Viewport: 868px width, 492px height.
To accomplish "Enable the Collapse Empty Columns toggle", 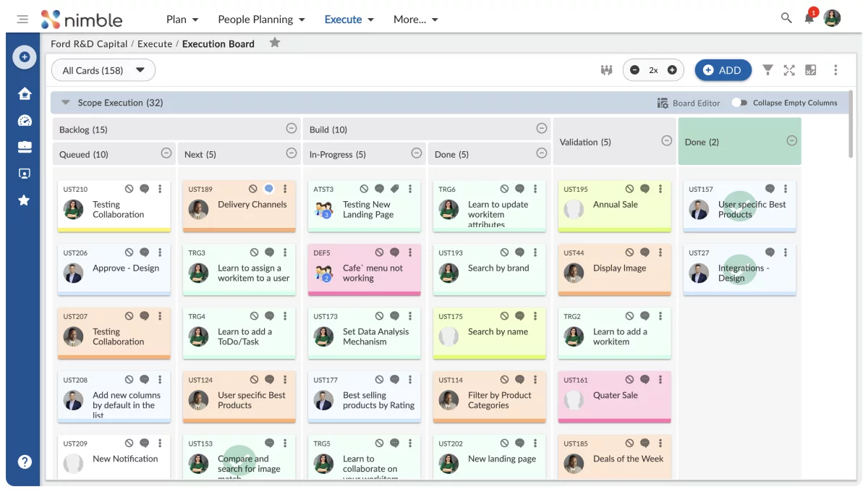I will tap(741, 103).
